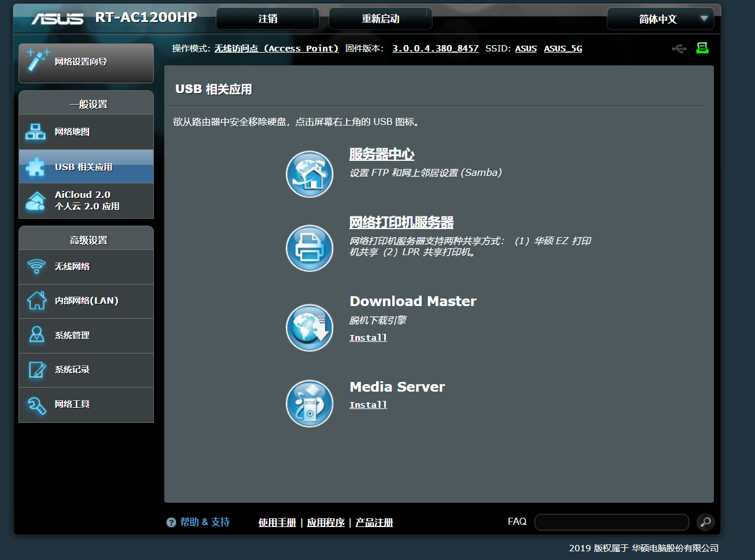The width and height of the screenshot is (755, 560).
Task: Click the Media Server heading
Action: 397,387
